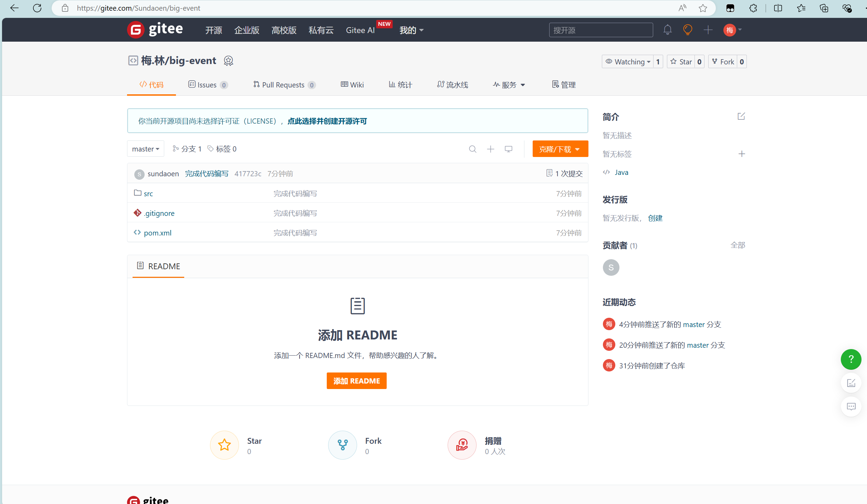Click 开源 in the top navigation
Image resolution: width=867 pixels, height=504 pixels.
coord(214,30)
